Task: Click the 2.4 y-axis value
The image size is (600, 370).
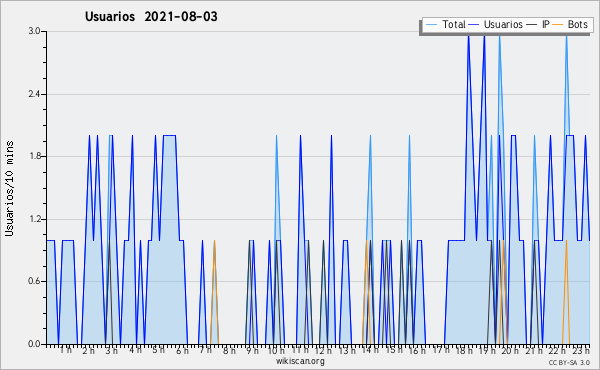Action: 34,94
